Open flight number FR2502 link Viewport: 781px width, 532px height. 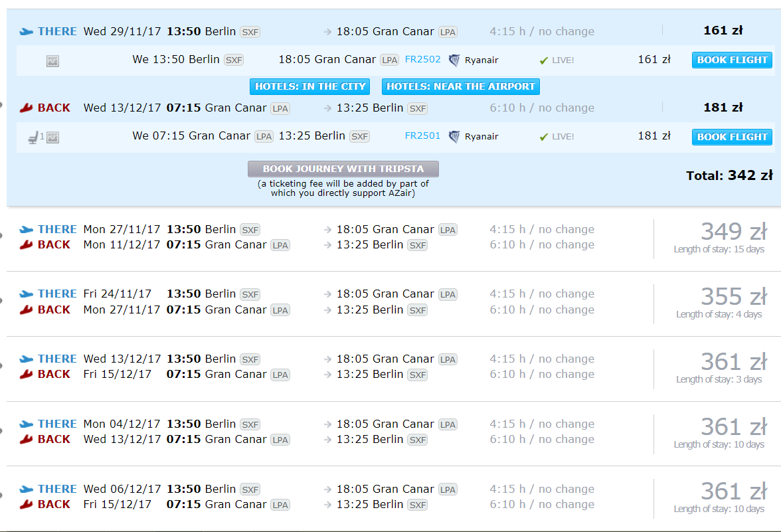coord(423,59)
